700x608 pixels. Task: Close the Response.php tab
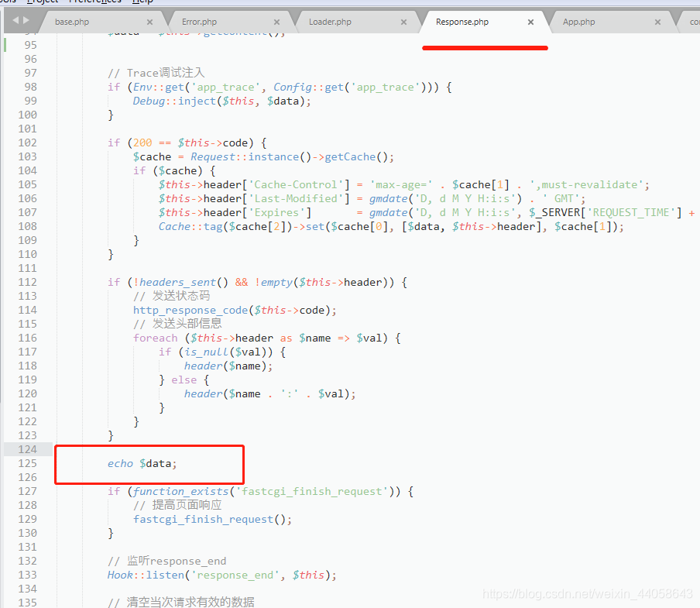530,22
